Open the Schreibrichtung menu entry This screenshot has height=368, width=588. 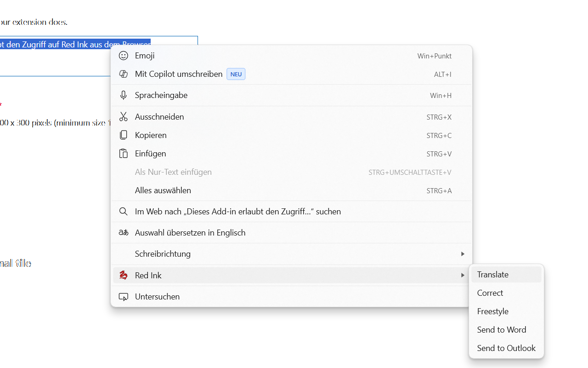coord(291,254)
